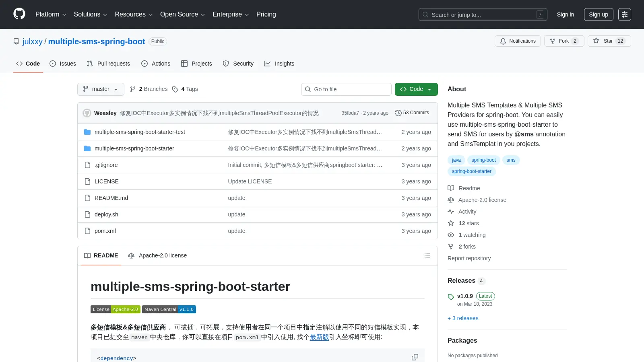Expand the Open Source menu

tap(182, 14)
